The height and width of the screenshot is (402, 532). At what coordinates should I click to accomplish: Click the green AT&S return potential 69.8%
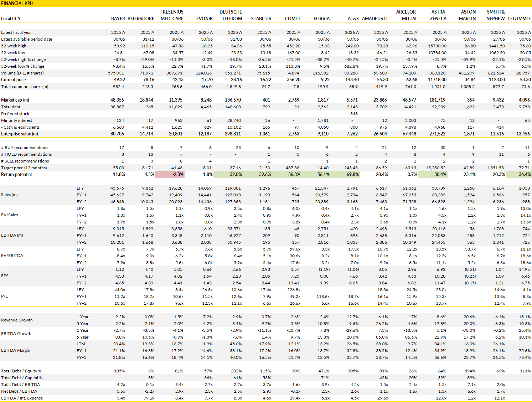[x=345, y=175]
